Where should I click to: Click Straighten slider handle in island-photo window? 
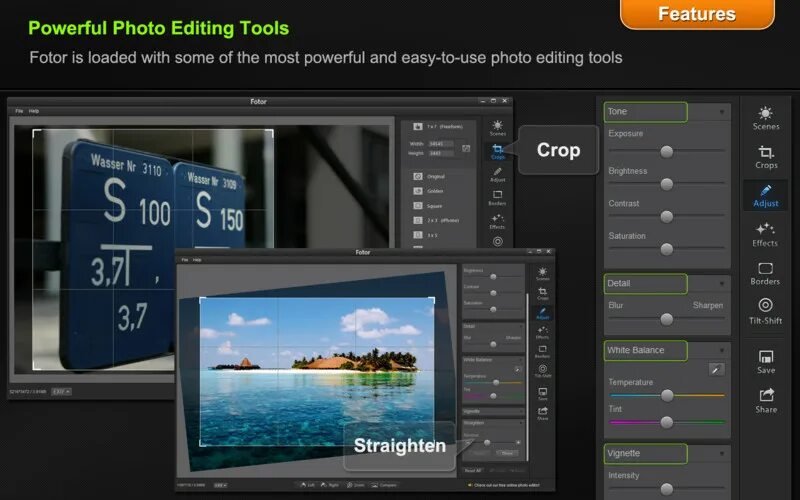tap(487, 442)
